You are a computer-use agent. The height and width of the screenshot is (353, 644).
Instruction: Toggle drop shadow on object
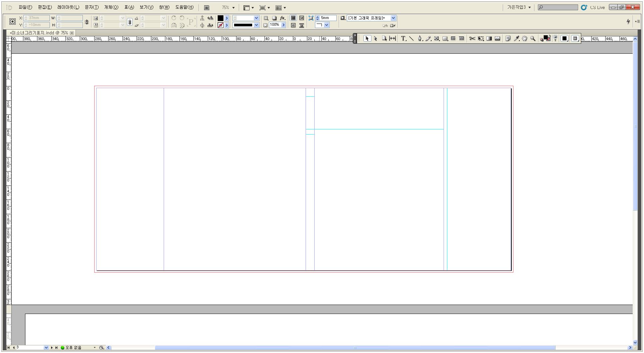point(274,18)
